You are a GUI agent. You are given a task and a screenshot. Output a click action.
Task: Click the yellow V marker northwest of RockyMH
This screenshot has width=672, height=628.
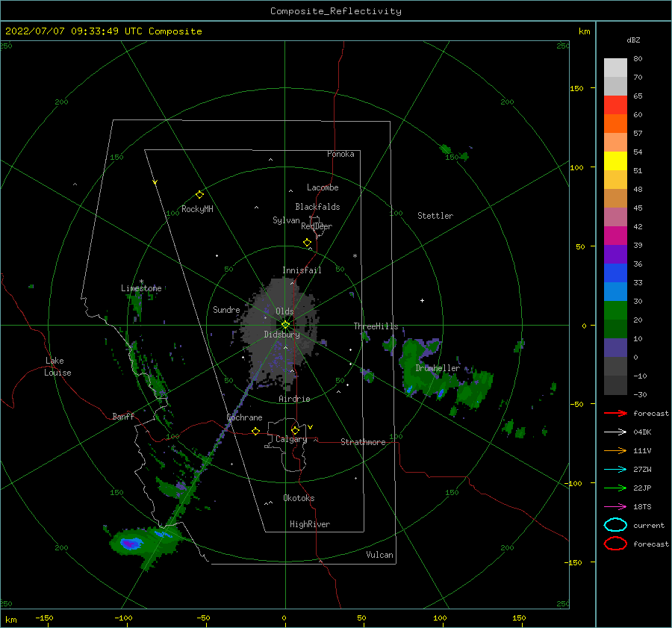point(155,182)
